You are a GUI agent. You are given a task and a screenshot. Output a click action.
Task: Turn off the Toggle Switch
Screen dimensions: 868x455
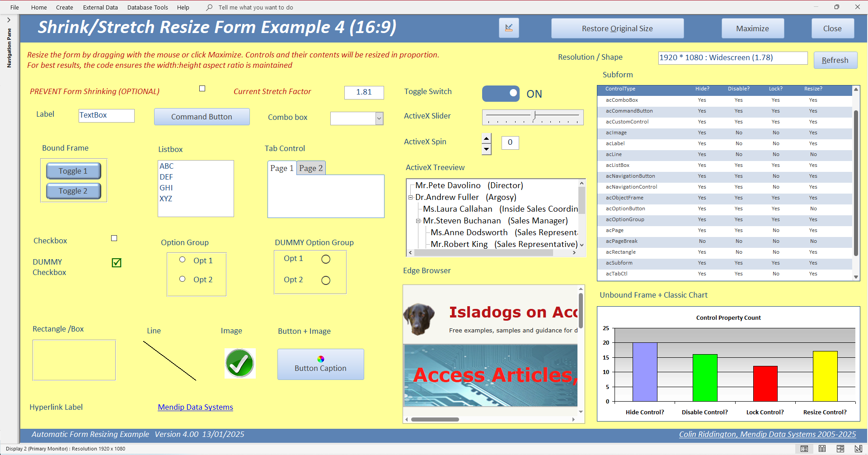tap(501, 94)
